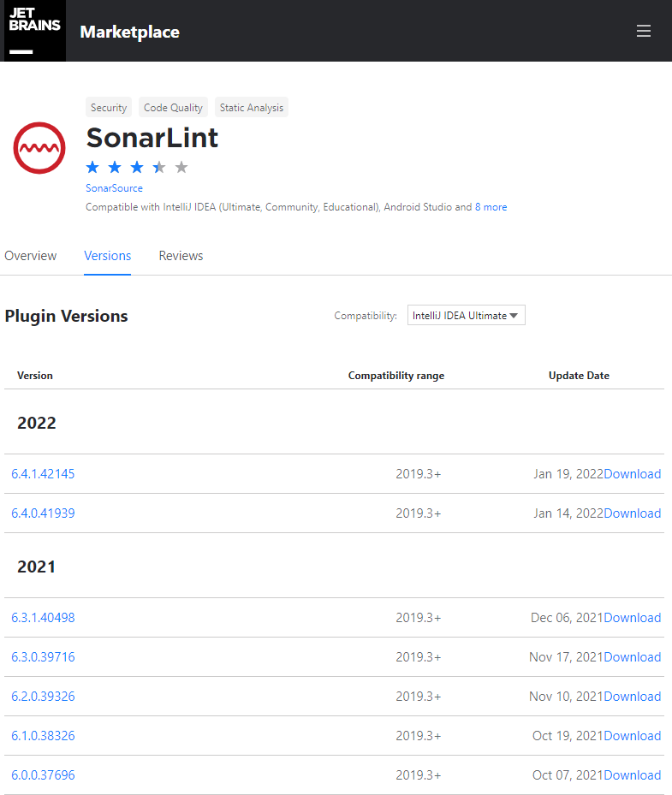672x795 pixels.
Task: Expand the IntelliJ IDEA Ultimate selector arrow
Action: point(514,315)
